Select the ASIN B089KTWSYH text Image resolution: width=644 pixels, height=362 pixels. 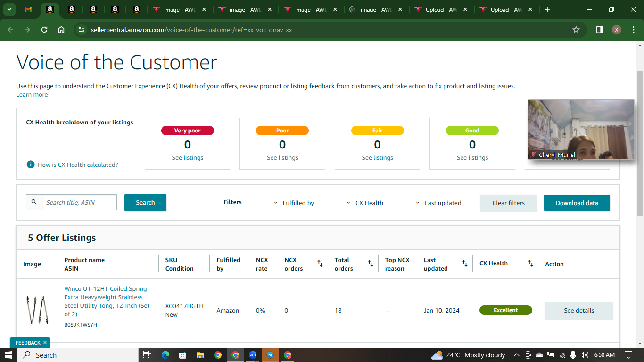point(81,325)
